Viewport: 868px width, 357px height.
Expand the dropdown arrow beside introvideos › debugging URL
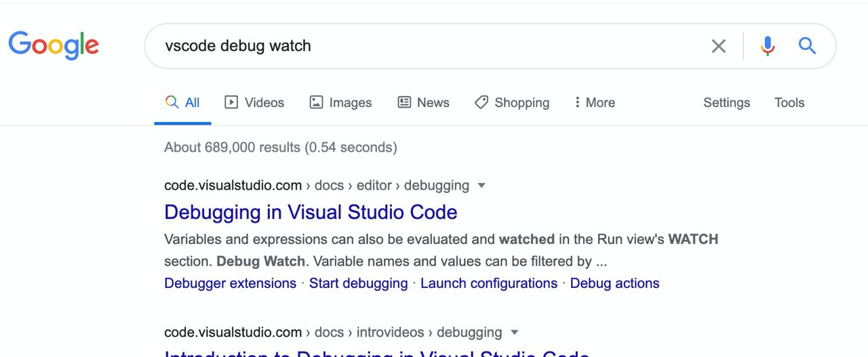pos(514,333)
